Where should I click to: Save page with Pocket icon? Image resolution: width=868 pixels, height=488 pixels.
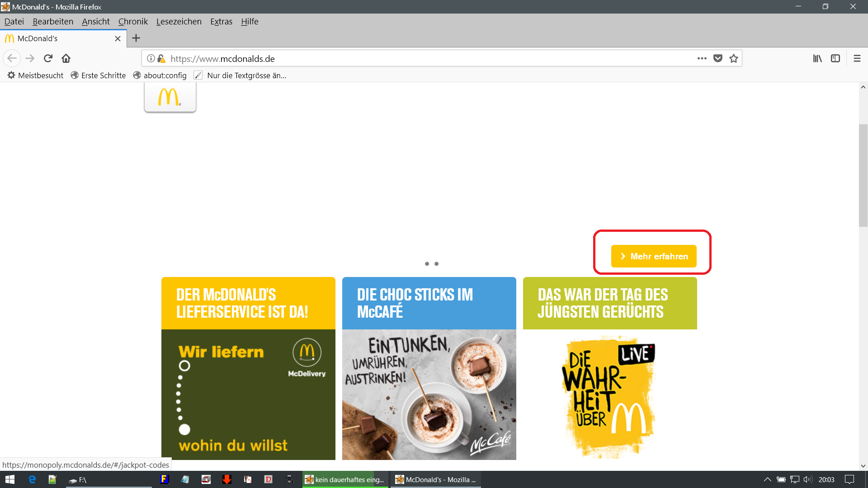point(718,58)
